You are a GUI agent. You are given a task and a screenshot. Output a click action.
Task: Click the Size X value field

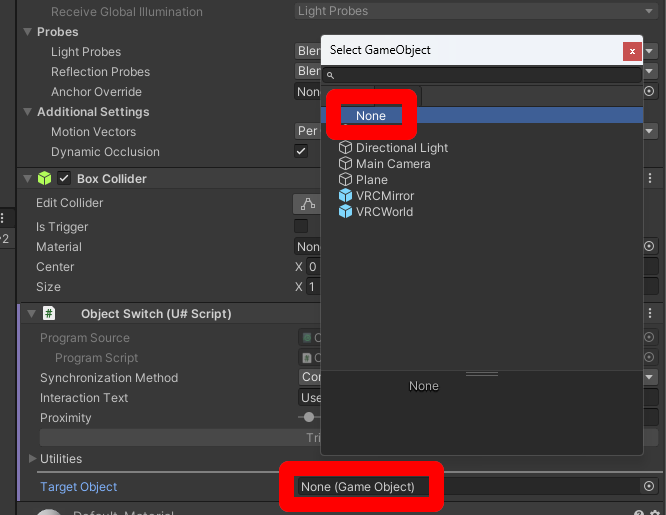point(313,287)
